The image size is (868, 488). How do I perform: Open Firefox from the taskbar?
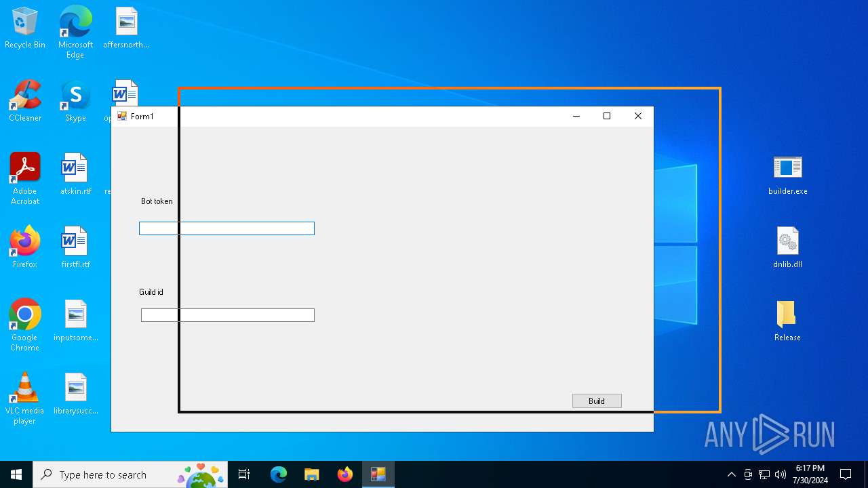345,474
